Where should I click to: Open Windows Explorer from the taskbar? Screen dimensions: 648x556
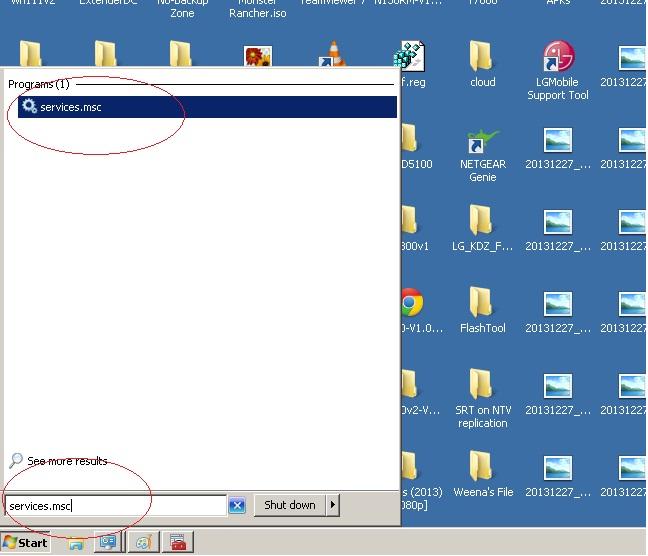(x=76, y=543)
